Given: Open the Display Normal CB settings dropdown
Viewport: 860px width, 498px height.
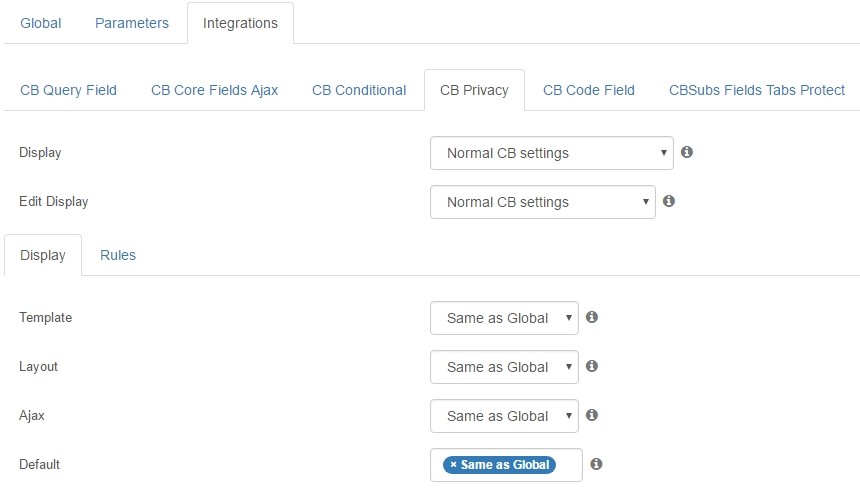Looking at the screenshot, I should pyautogui.click(x=552, y=153).
